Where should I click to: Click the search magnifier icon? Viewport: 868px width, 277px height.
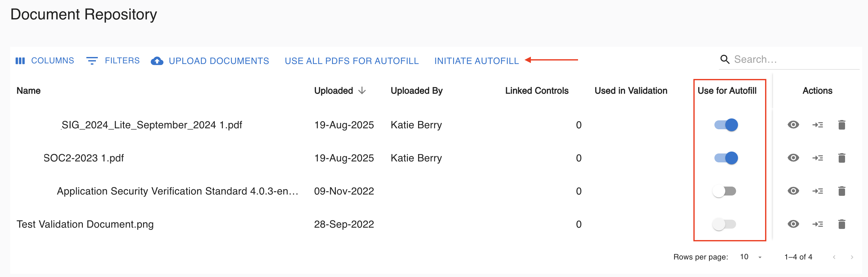click(725, 60)
